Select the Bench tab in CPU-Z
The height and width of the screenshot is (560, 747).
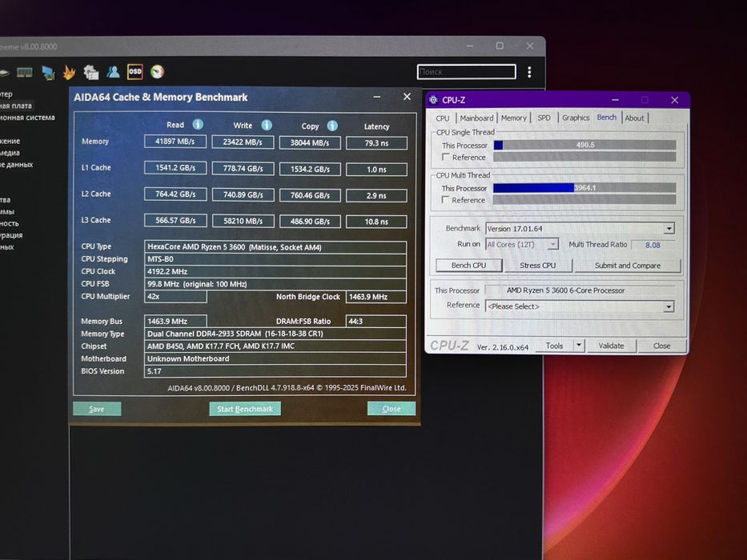click(x=606, y=117)
